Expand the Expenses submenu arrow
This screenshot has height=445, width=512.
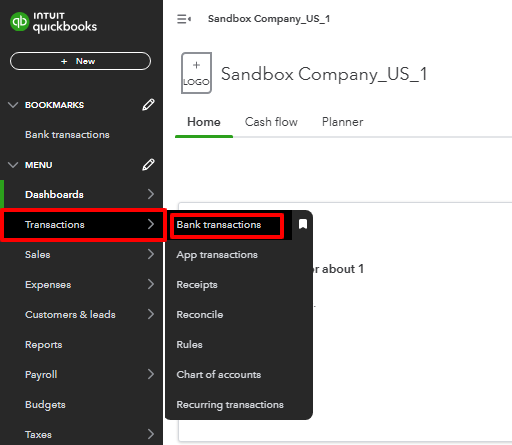point(151,284)
